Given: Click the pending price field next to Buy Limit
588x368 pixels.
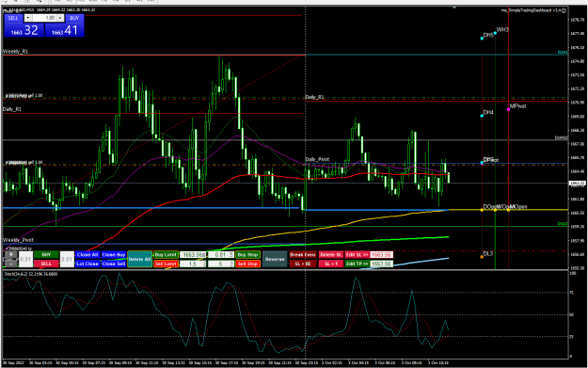Looking at the screenshot, I should (x=193, y=255).
